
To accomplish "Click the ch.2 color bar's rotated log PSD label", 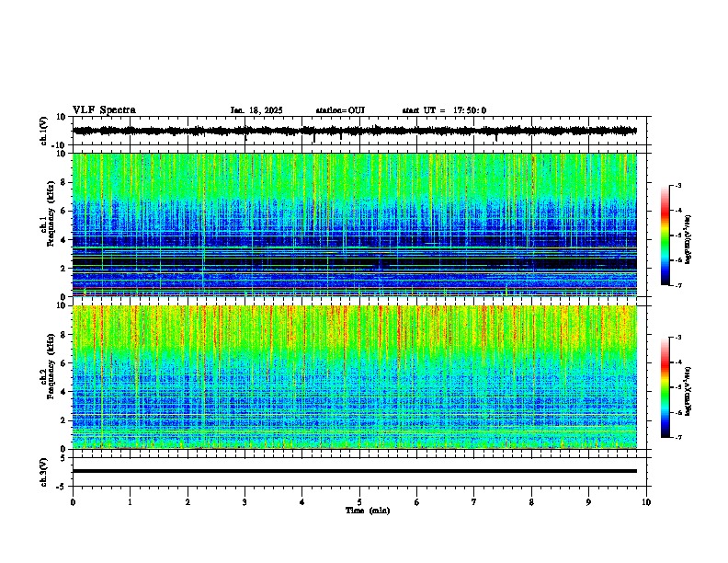I will (x=688, y=392).
